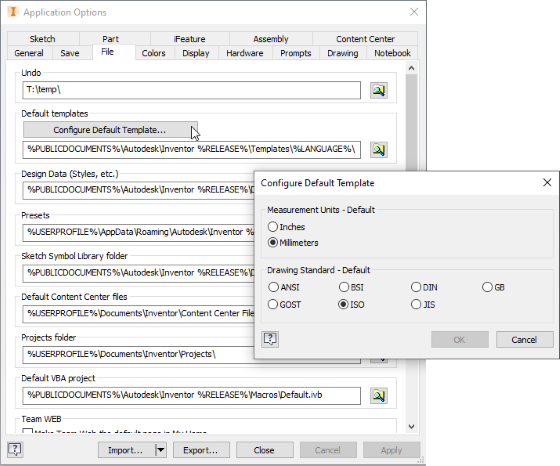Open the Colors tab
This screenshot has height=466, width=560.
(x=154, y=53)
